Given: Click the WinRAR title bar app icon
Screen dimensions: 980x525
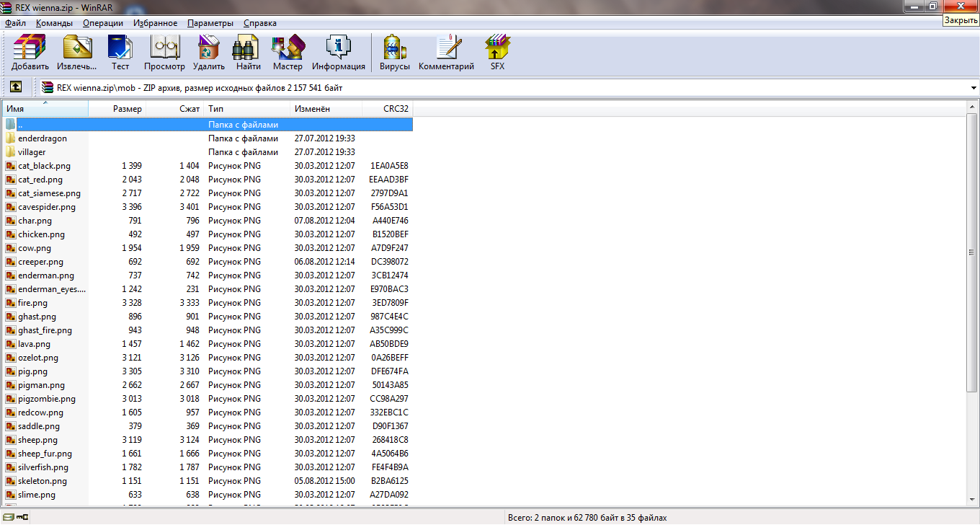Looking at the screenshot, I should tap(7, 6).
